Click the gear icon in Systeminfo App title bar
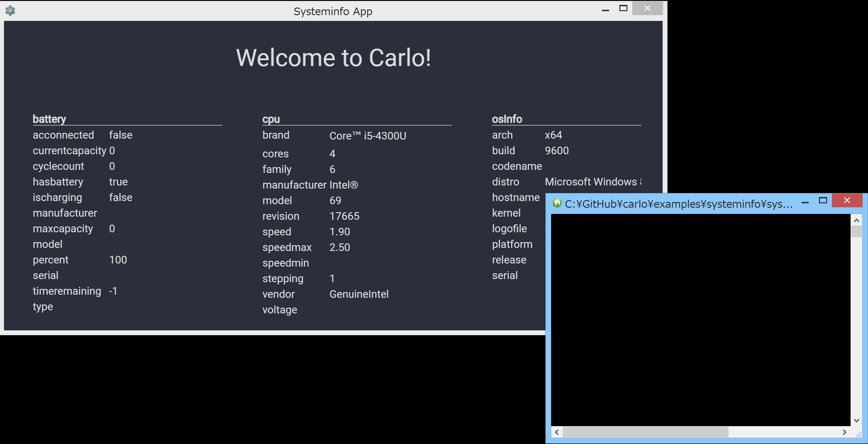The width and height of the screenshot is (868, 444). pyautogui.click(x=10, y=11)
